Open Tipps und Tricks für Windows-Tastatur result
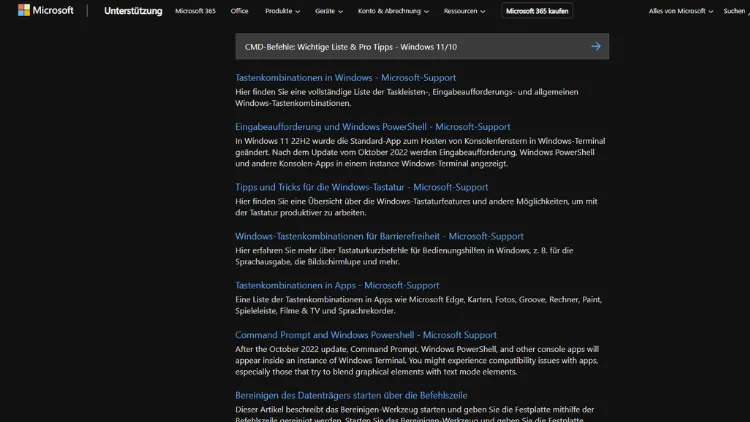Image resolution: width=750 pixels, height=422 pixels. (x=362, y=187)
